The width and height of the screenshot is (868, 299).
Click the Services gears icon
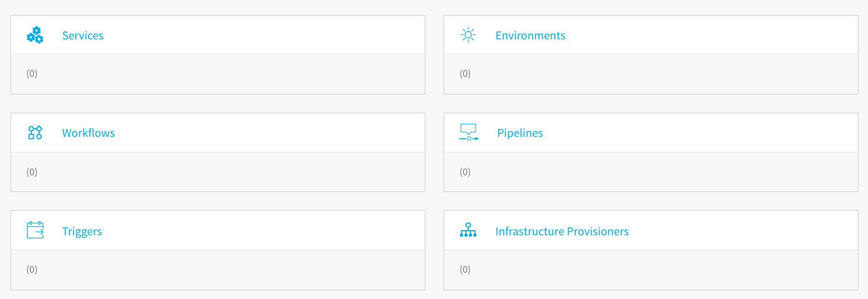point(35,35)
